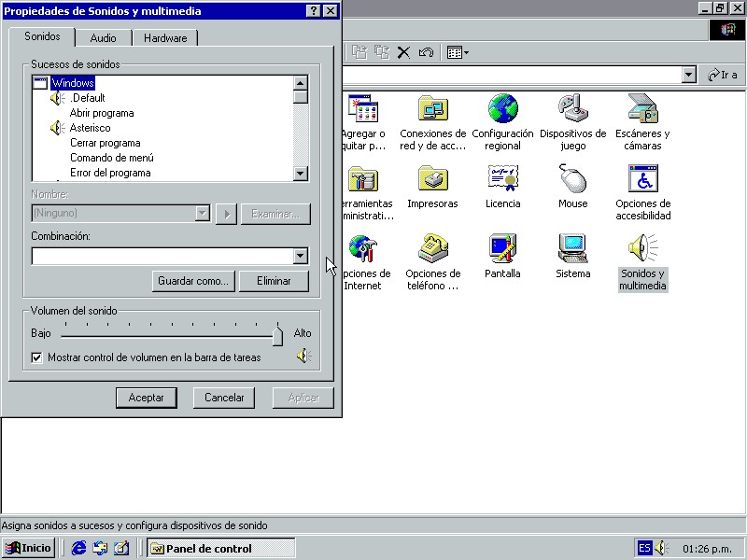Image resolution: width=747 pixels, height=560 pixels.
Task: Open the Inicio start menu
Action: pos(28,548)
